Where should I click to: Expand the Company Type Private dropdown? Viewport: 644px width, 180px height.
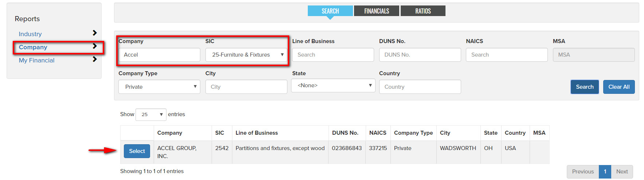(x=159, y=87)
